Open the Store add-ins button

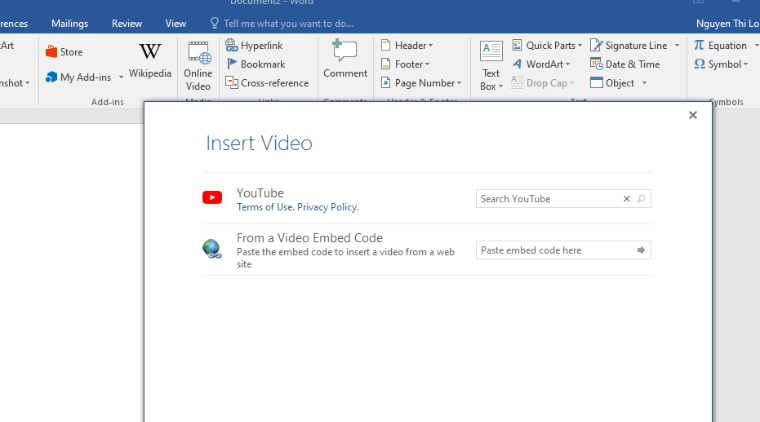(x=64, y=52)
